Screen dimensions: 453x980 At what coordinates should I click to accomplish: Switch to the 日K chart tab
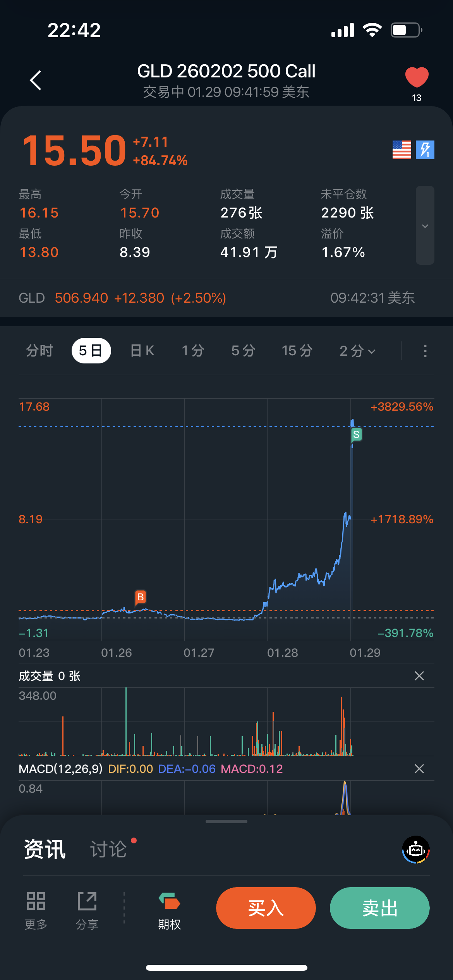(x=142, y=351)
